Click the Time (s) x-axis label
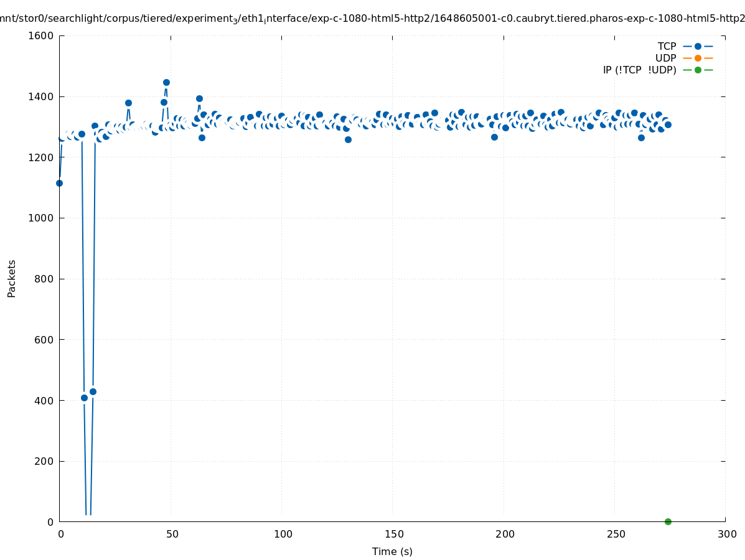This screenshot has width=745, height=560. 392,552
